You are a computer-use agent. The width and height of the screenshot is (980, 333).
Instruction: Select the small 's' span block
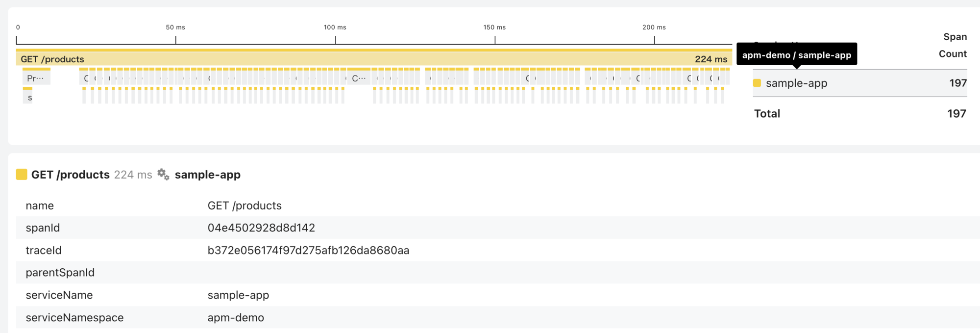click(28, 96)
